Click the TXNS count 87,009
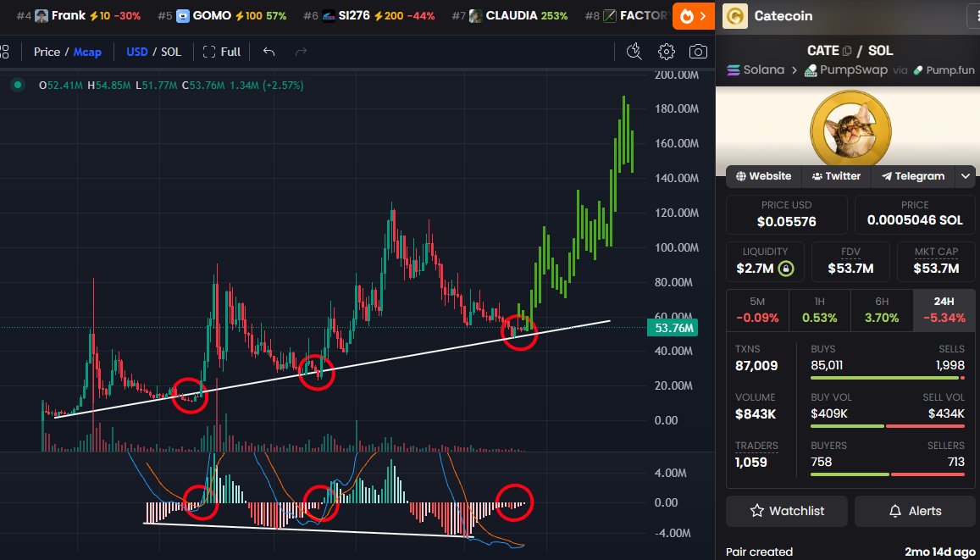The width and height of the screenshot is (980, 560). tap(756, 366)
